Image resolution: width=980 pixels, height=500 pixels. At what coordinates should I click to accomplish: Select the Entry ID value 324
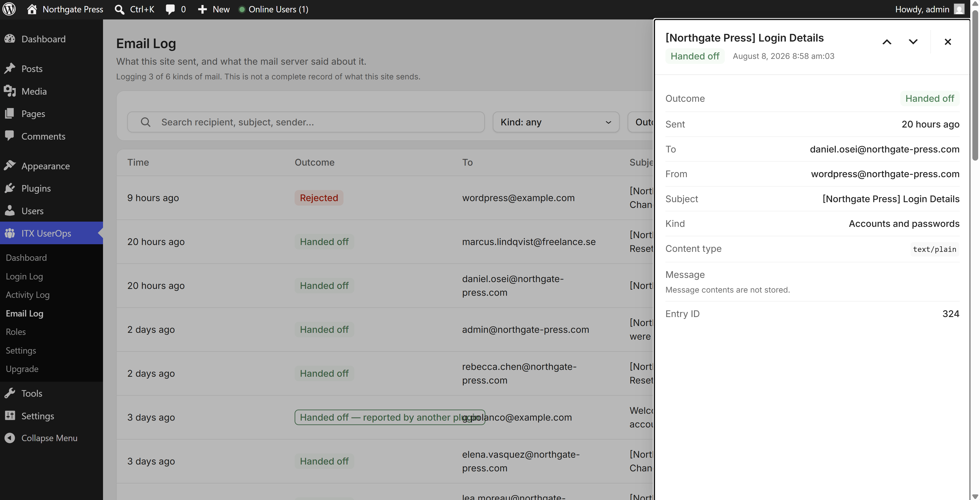[x=951, y=314]
